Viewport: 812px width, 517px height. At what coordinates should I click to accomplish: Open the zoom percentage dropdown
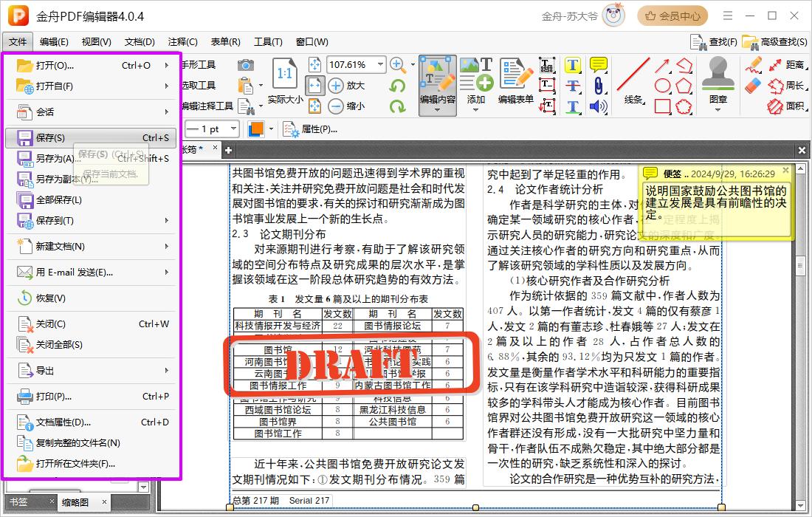click(x=379, y=65)
